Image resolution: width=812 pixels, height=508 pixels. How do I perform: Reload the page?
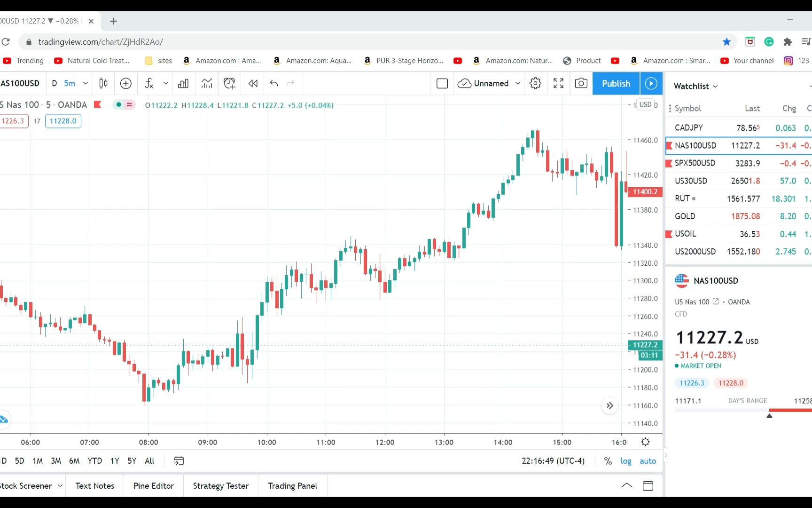point(6,42)
